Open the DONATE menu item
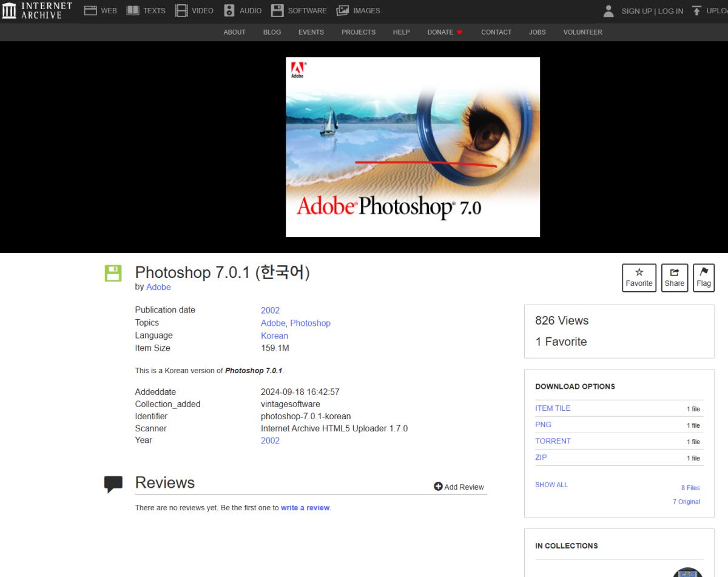The width and height of the screenshot is (728, 577). coord(445,32)
